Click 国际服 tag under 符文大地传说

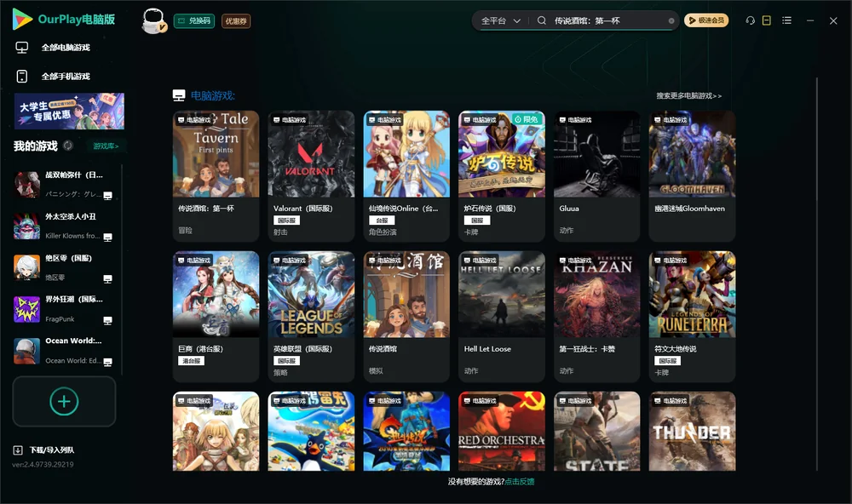point(668,361)
